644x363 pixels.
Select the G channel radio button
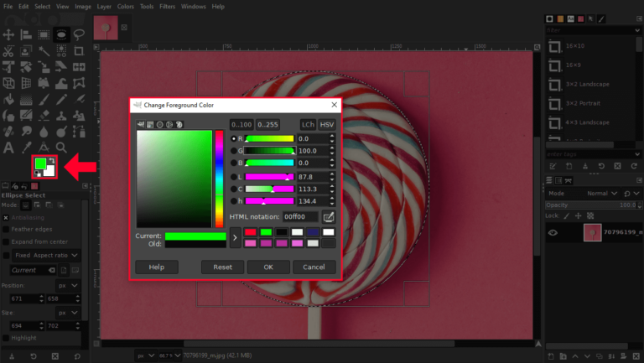pyautogui.click(x=234, y=151)
